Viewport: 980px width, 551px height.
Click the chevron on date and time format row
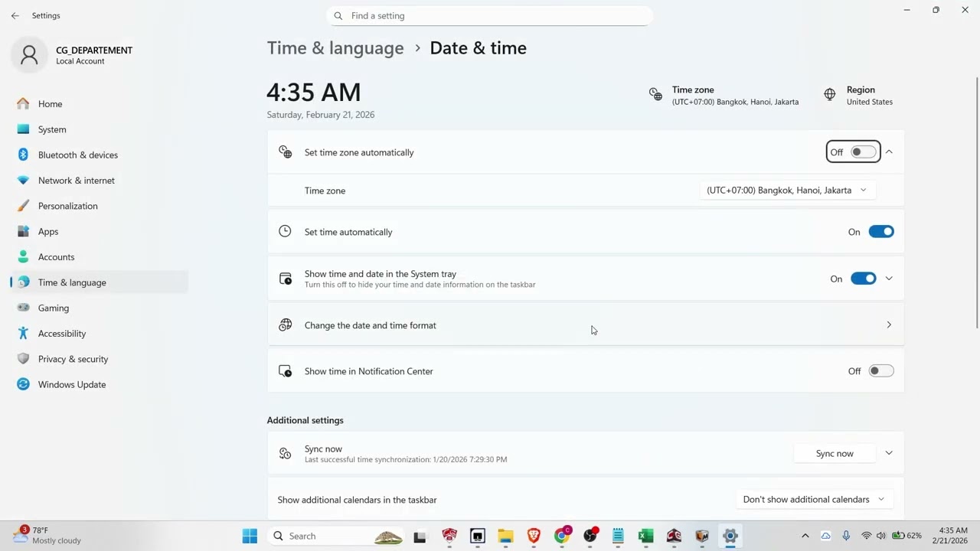click(x=889, y=325)
